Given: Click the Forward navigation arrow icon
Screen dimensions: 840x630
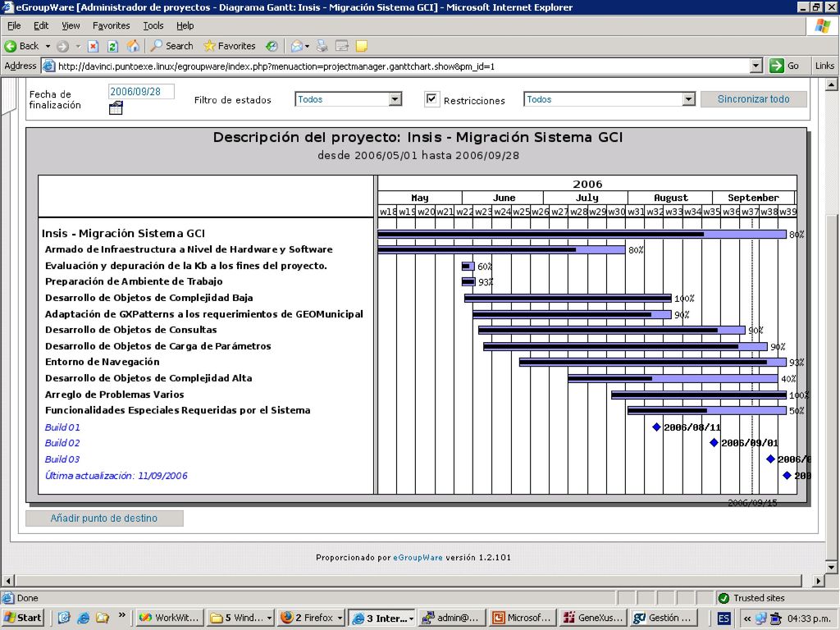Looking at the screenshot, I should [x=62, y=46].
